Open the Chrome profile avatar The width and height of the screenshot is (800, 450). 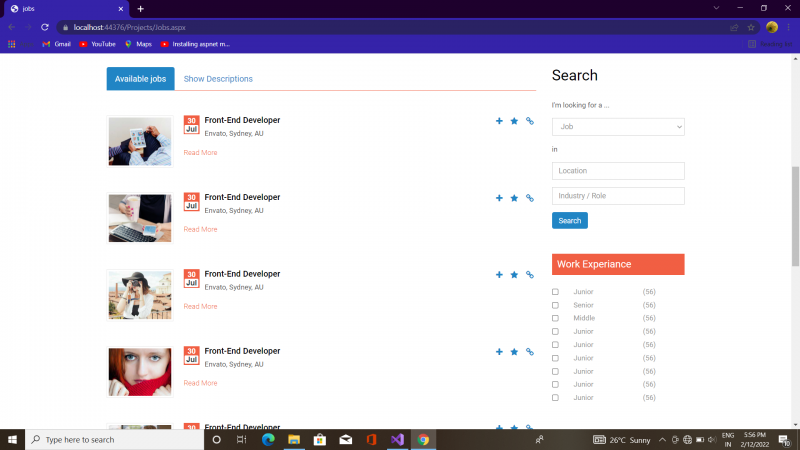(771, 27)
